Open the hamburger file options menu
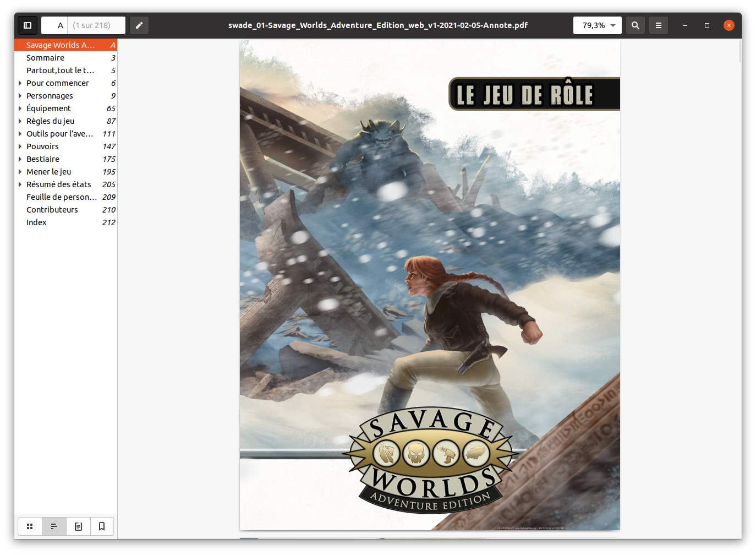The image size is (756, 555). [x=659, y=25]
